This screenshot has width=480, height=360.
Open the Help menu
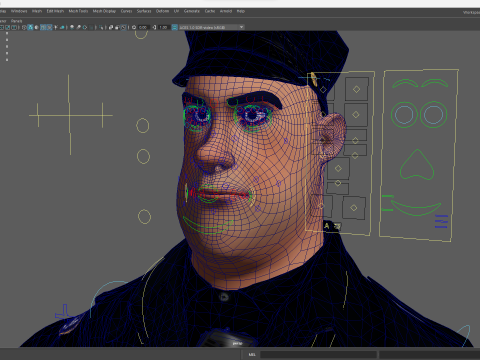point(241,11)
